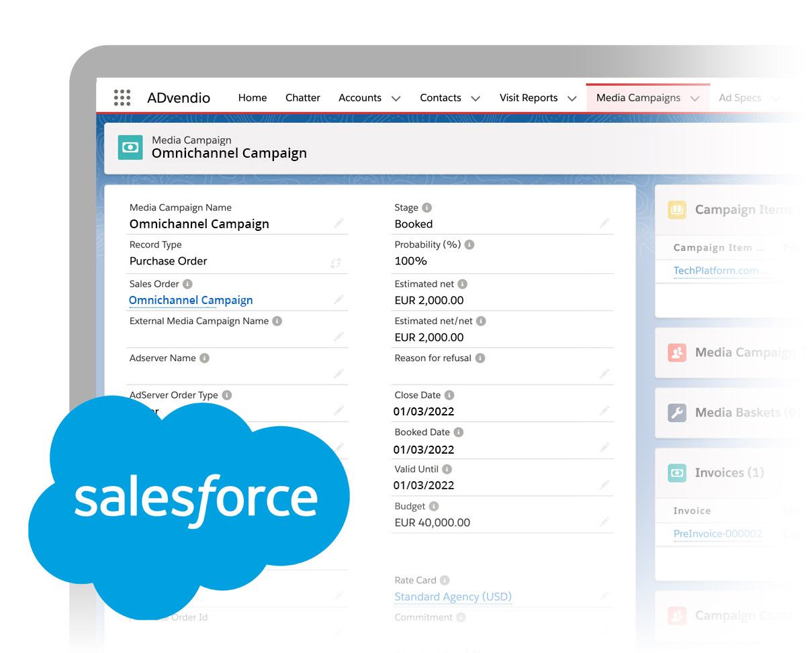The height and width of the screenshot is (653, 812).
Task: Click the Campaign Items related list icon
Action: click(677, 210)
